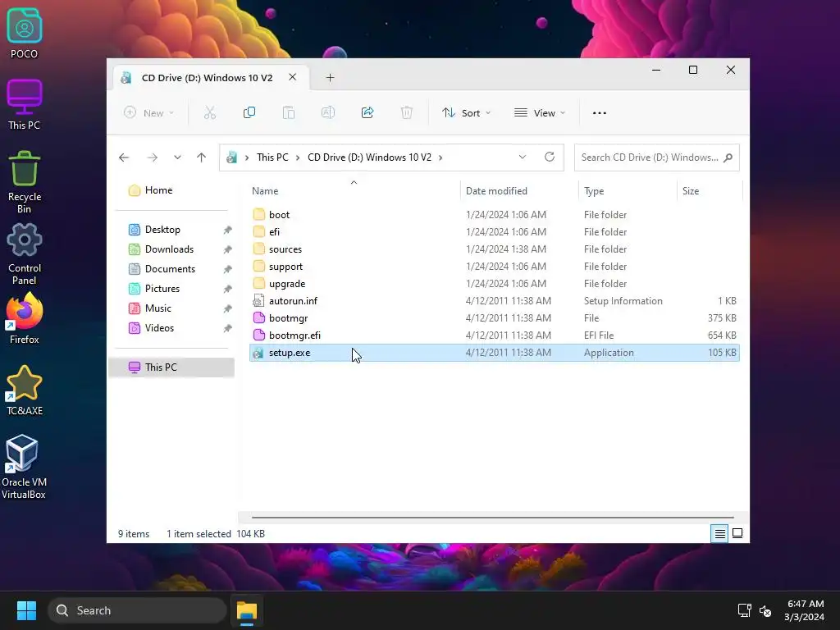The width and height of the screenshot is (840, 630).
Task: Select the upgrade folder
Action: tap(495, 283)
